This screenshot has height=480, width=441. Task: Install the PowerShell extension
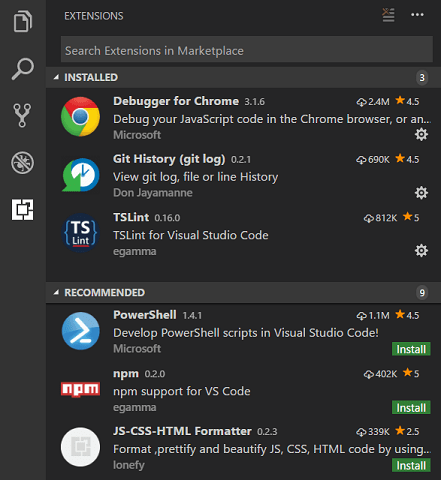tap(411, 349)
